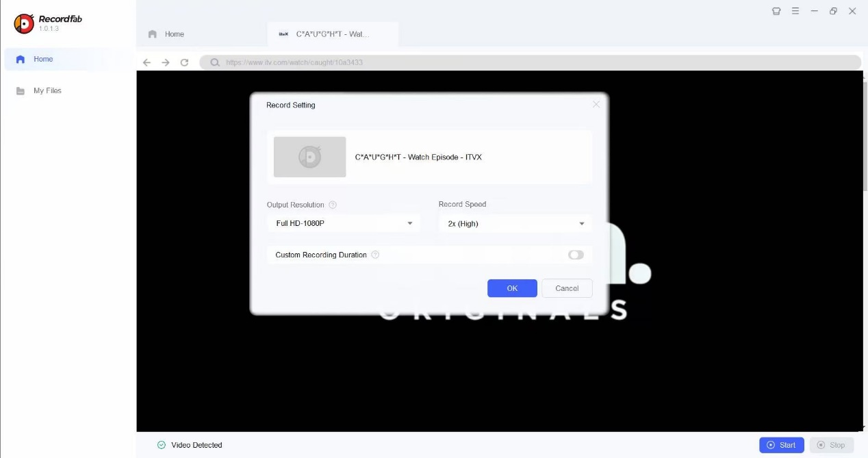Click the ITVX favicon on the browser tab
The width and height of the screenshot is (868, 458).
point(283,34)
